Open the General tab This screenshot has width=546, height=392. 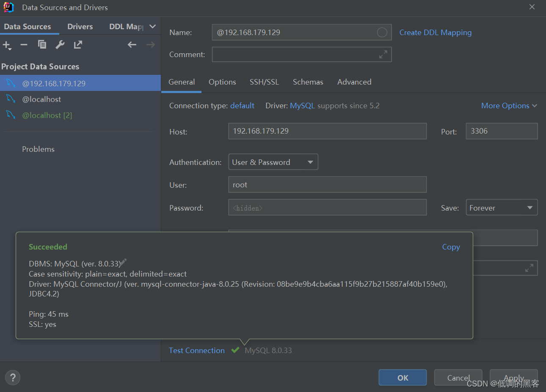click(x=182, y=82)
